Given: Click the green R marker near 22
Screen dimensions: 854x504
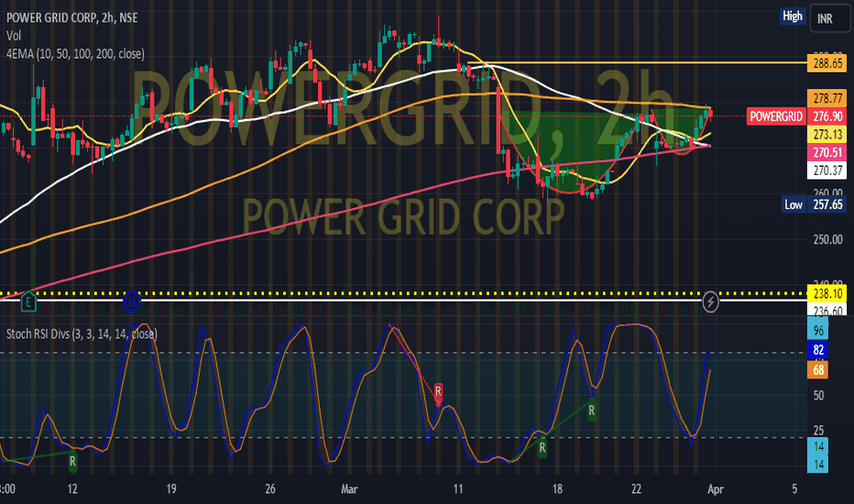Looking at the screenshot, I should (592, 411).
